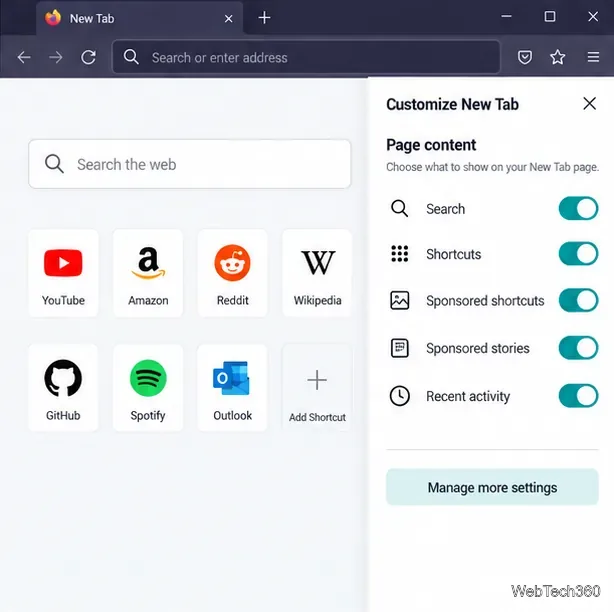Screen dimensions: 614x612
Task: Click the web search magnifier icon
Action: (54, 164)
